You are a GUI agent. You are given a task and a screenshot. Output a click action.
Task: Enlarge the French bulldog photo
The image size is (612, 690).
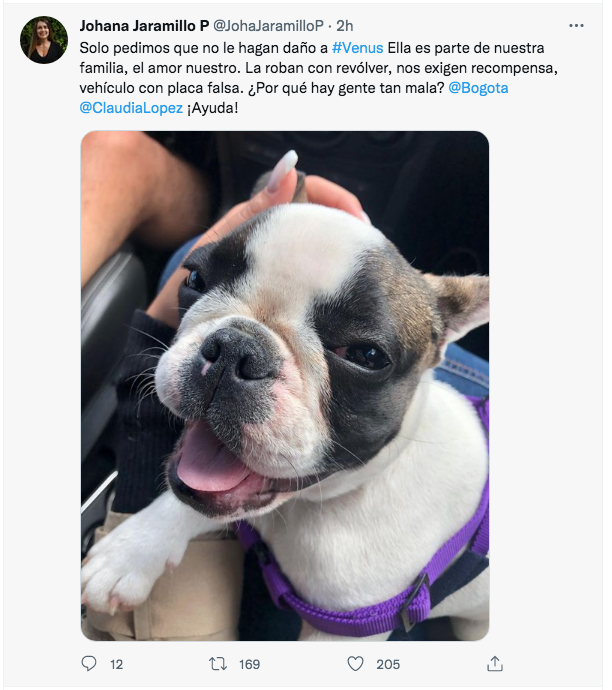pos(285,385)
